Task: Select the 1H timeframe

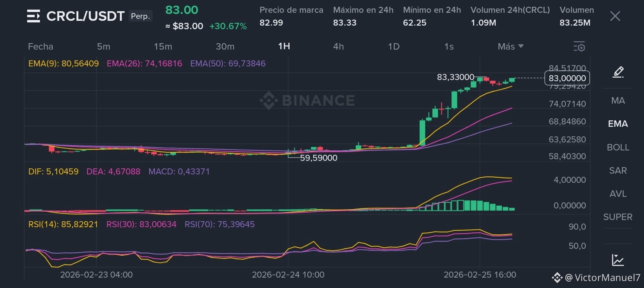Action: point(284,46)
